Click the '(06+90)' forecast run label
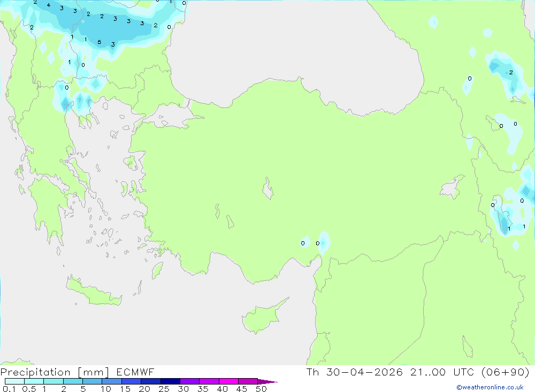This screenshot has width=535, height=392. pyautogui.click(x=506, y=372)
